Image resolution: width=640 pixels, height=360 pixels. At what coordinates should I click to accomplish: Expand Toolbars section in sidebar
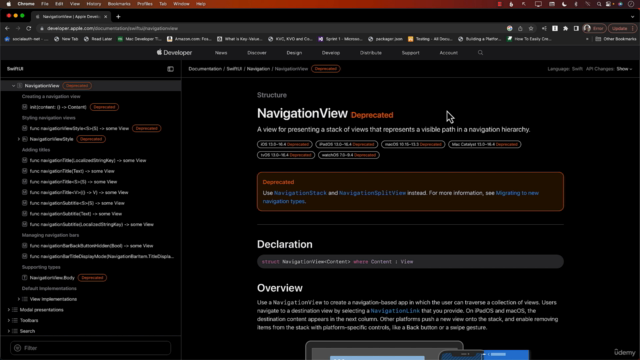[9, 320]
